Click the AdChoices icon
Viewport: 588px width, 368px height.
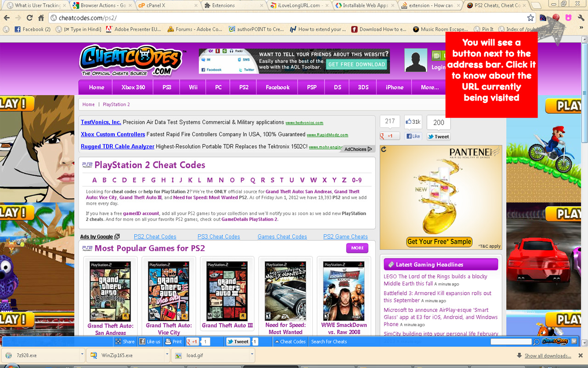point(358,149)
